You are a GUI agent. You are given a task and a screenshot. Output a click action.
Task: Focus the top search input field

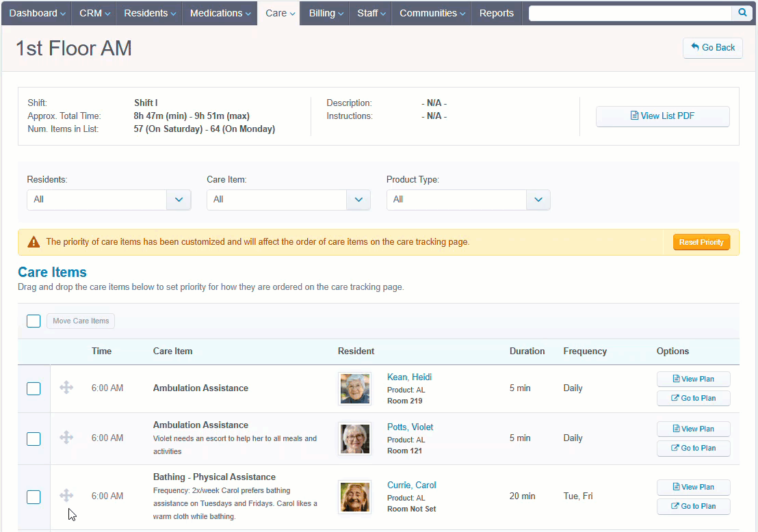pos(630,13)
